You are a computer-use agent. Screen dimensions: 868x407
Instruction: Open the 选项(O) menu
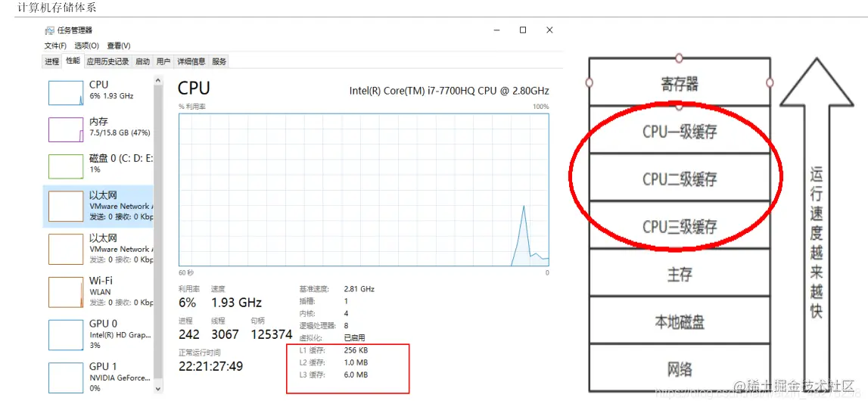click(x=87, y=45)
